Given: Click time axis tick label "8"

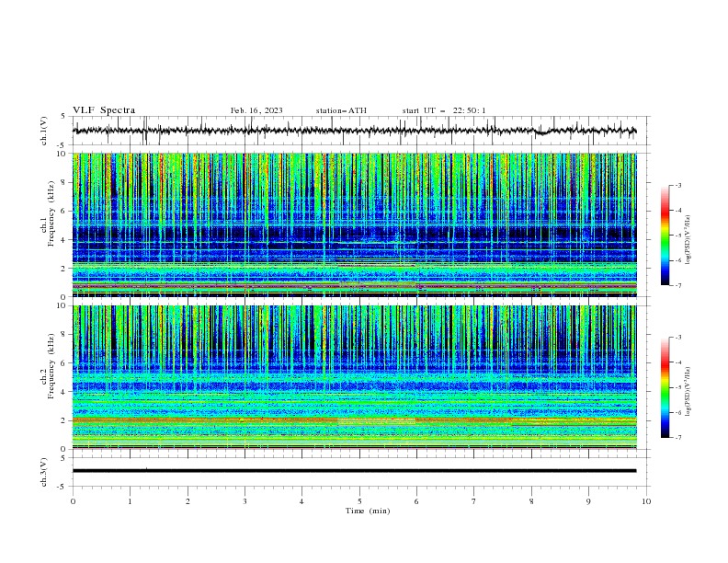Looking at the screenshot, I should [x=531, y=501].
